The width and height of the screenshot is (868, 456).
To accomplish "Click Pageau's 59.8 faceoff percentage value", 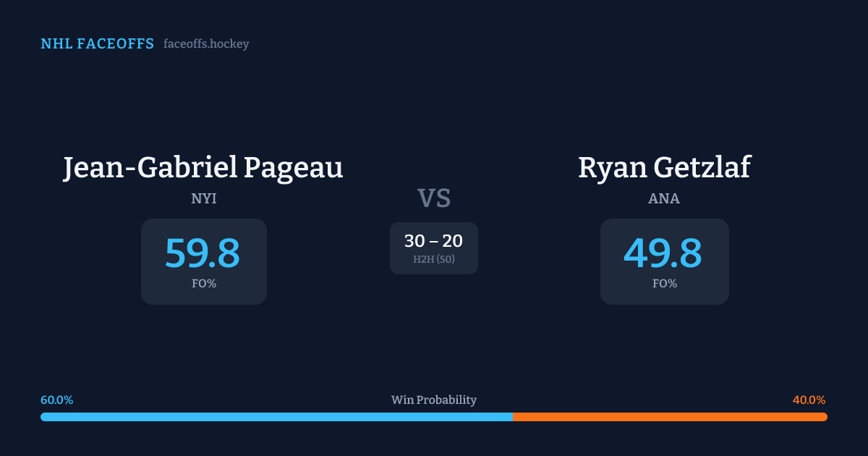I will [x=203, y=253].
